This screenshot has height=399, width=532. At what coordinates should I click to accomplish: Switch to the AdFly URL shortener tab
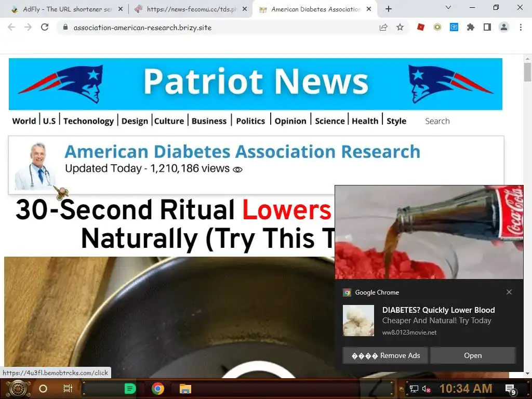coord(67,9)
